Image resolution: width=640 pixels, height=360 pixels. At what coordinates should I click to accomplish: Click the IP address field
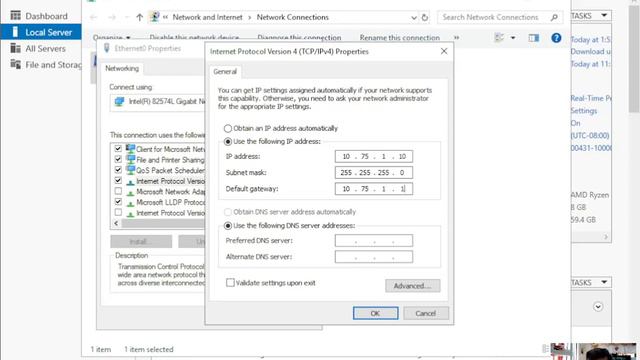373,156
